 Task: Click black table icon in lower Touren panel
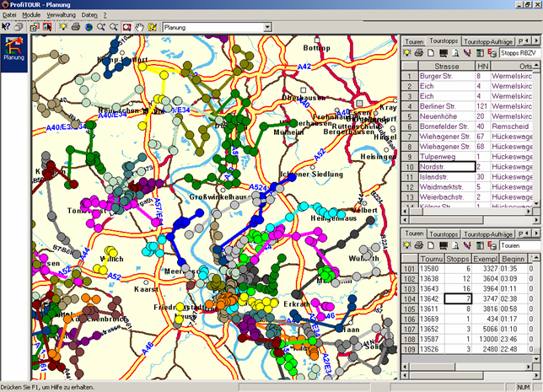coord(444,245)
